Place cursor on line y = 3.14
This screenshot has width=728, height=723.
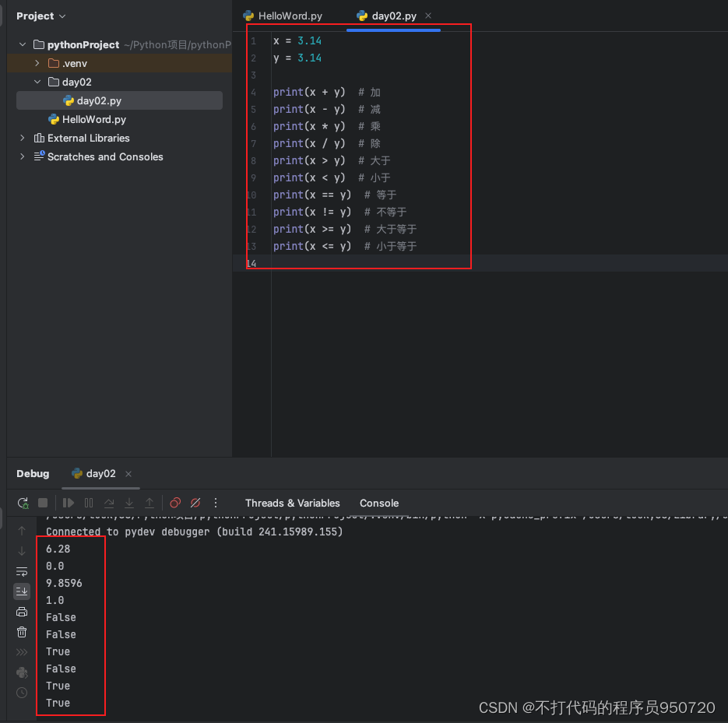coord(297,58)
